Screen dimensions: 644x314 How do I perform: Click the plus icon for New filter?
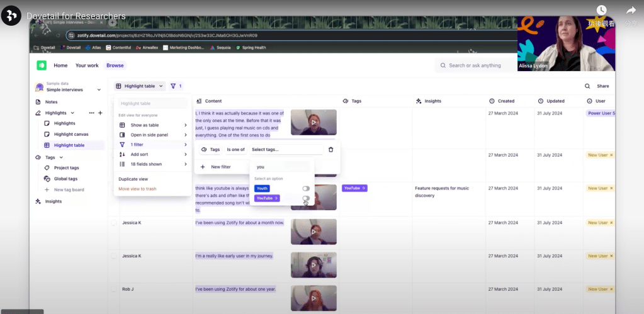pyautogui.click(x=203, y=167)
